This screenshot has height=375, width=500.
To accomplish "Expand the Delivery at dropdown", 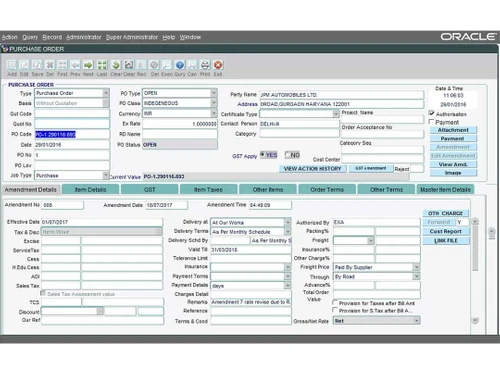I will coord(287,222).
